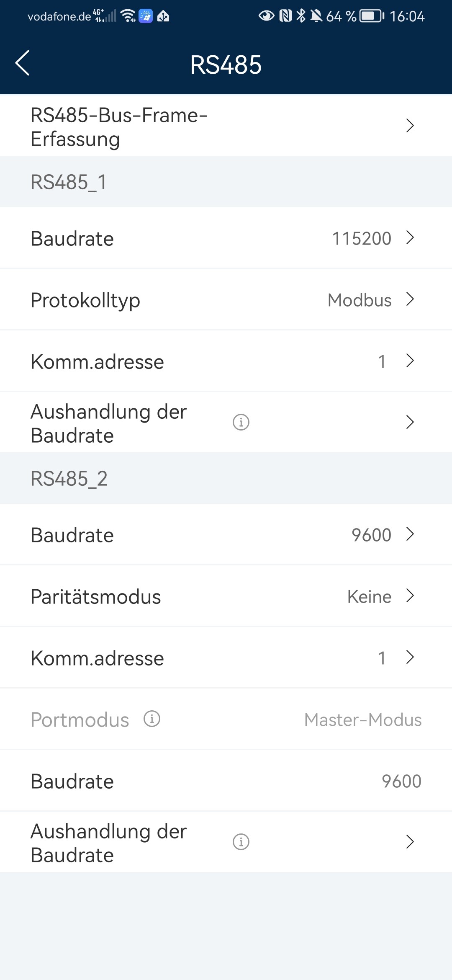Tap info icon beside RS485_1 Aushandlung der Baudrate
Image resolution: width=452 pixels, height=980 pixels.
pyautogui.click(x=241, y=422)
